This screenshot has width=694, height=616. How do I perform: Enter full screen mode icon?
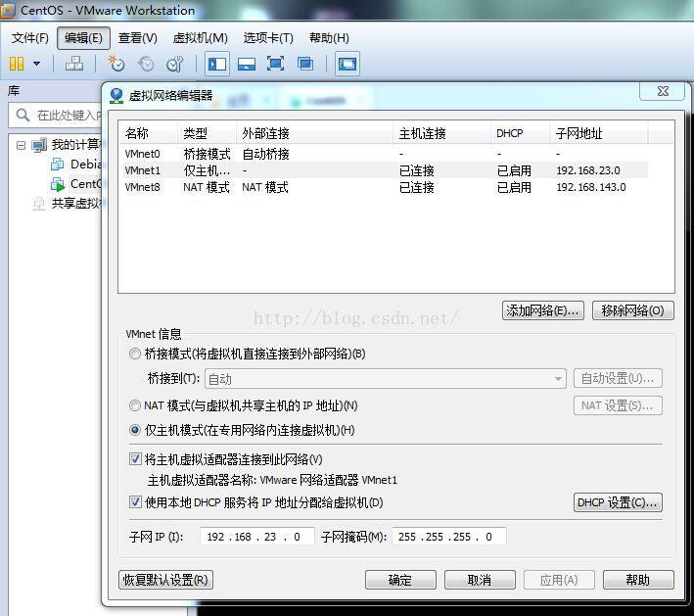[x=275, y=64]
